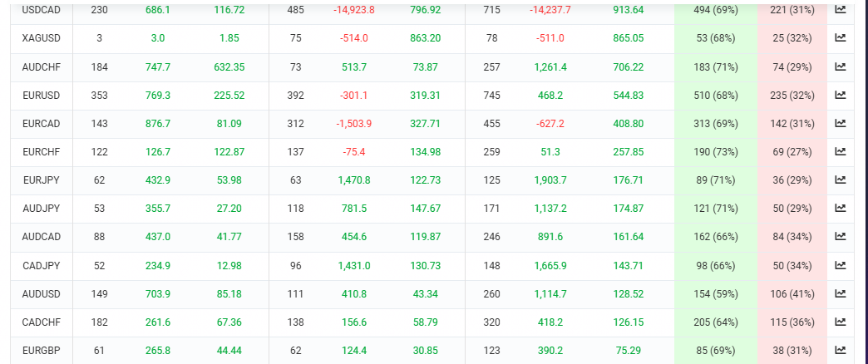Open the chart icon for AUDCAD row
The image size is (868, 364).
pyautogui.click(x=840, y=237)
